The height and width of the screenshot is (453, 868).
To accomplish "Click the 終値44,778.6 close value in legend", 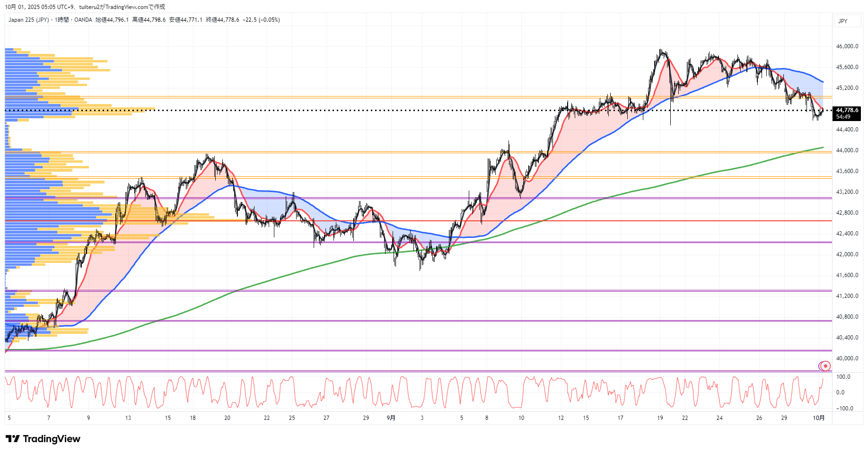I will click(222, 20).
